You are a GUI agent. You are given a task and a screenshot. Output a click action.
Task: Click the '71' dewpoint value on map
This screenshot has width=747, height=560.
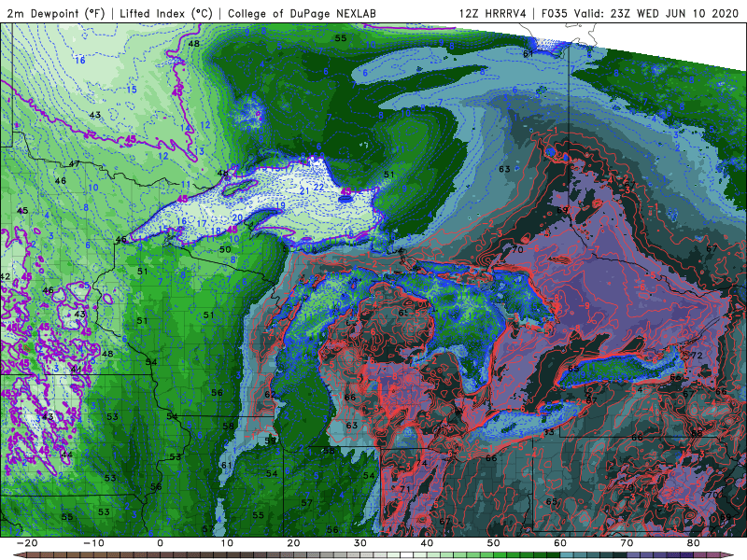[x=405, y=489]
